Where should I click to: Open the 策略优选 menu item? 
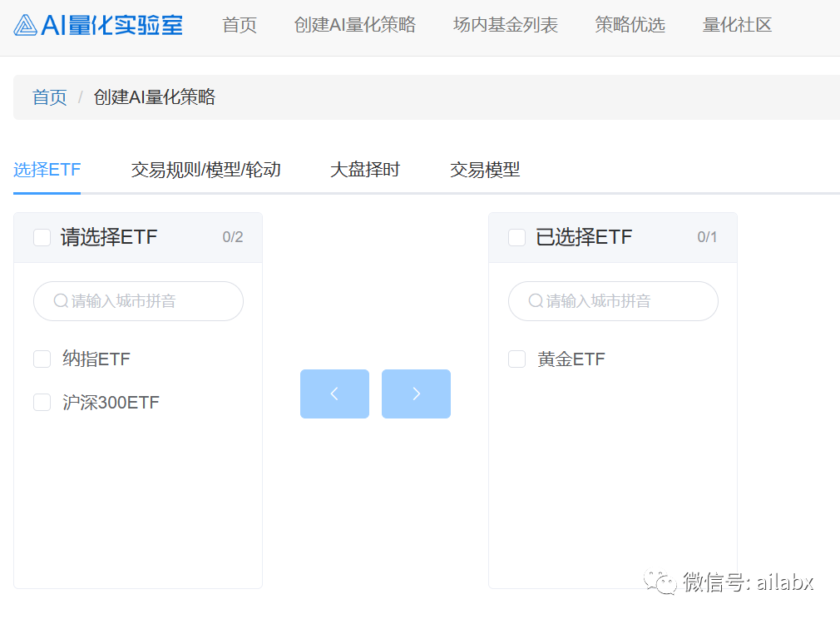pos(630,25)
